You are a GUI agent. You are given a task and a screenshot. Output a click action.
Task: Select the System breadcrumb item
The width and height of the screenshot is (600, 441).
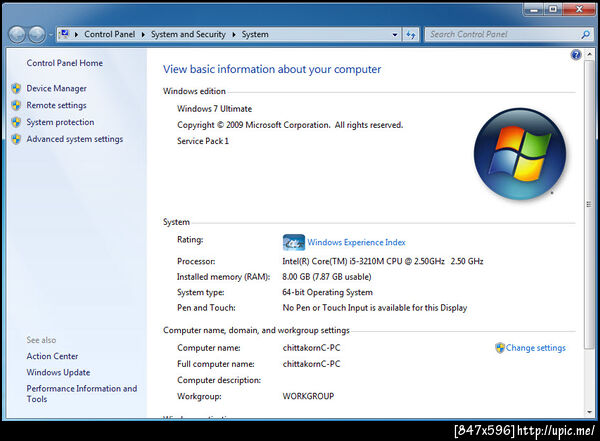(x=255, y=34)
